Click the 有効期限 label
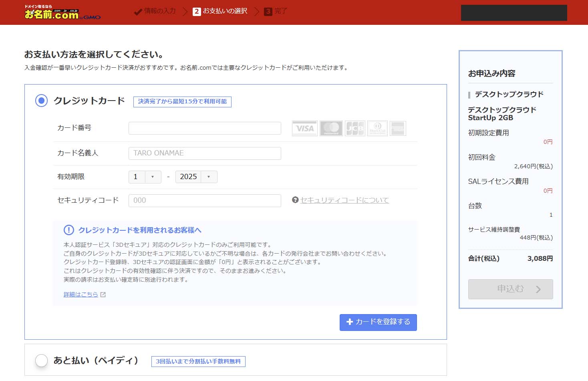Viewport: 588px width, 381px height. point(71,177)
